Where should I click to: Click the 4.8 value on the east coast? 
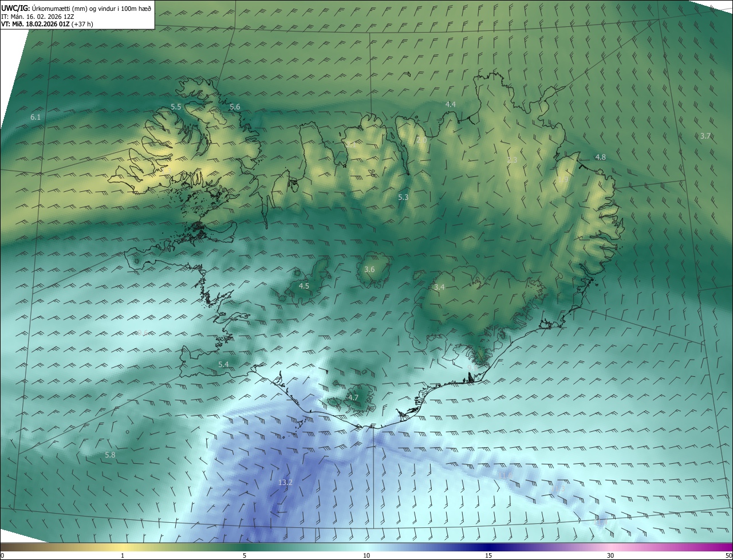(600, 157)
